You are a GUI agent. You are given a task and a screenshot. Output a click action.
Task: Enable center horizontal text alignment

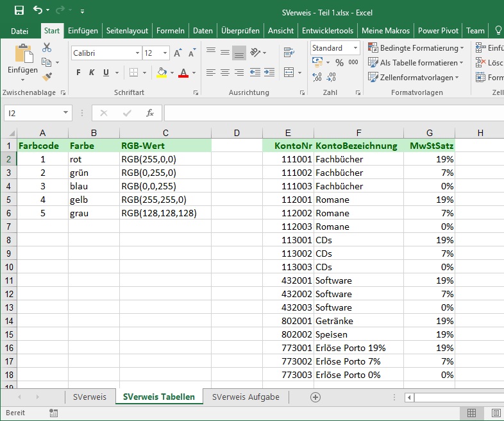tap(224, 73)
